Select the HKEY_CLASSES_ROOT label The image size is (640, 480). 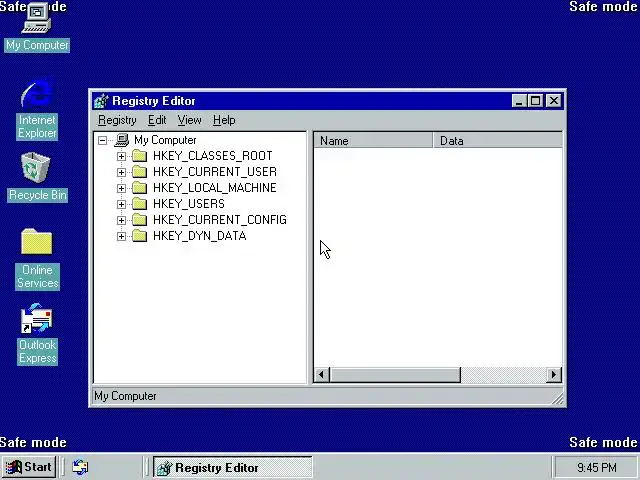pos(213,156)
